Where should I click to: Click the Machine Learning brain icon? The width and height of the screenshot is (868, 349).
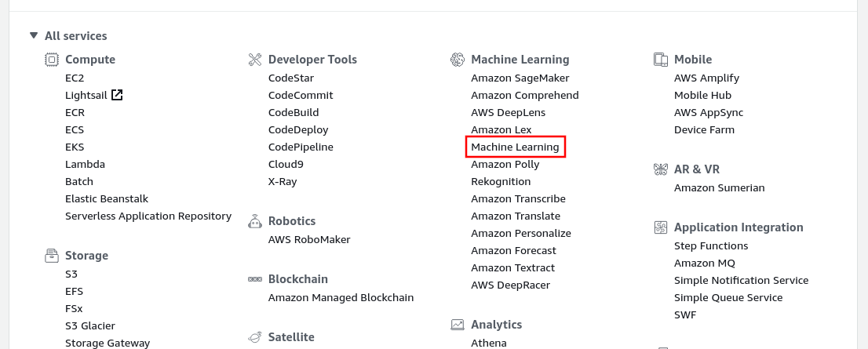tap(458, 60)
